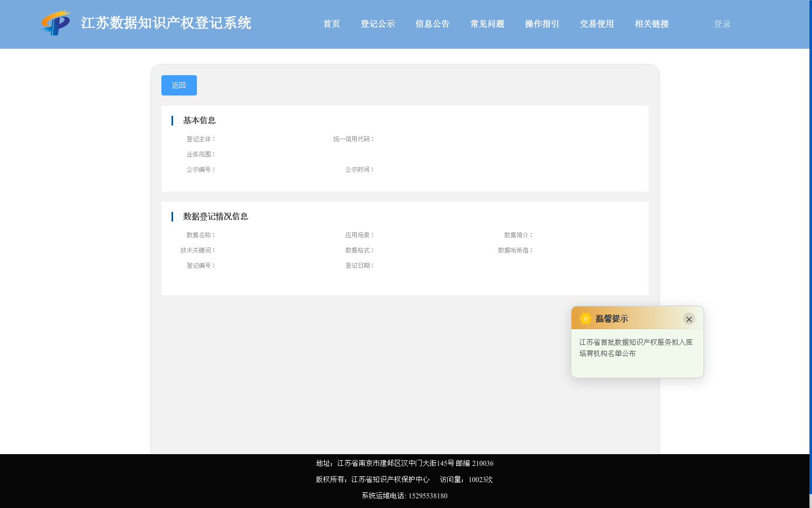Click the 技术关键词 label
This screenshot has width=812, height=508.
[x=198, y=250]
